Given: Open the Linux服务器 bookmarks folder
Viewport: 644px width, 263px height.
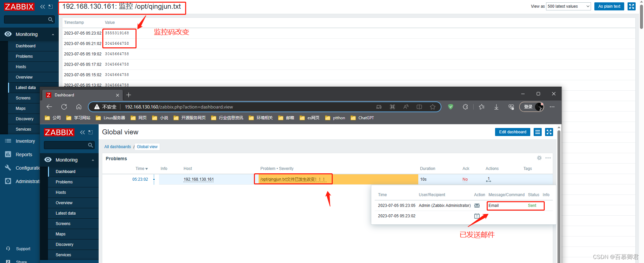Looking at the screenshot, I should click(110, 118).
